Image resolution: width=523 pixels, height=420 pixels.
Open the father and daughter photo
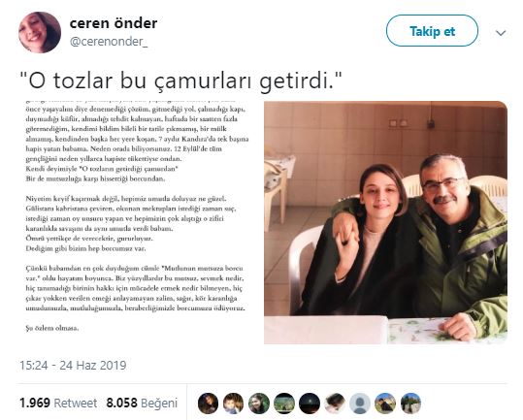(385, 222)
